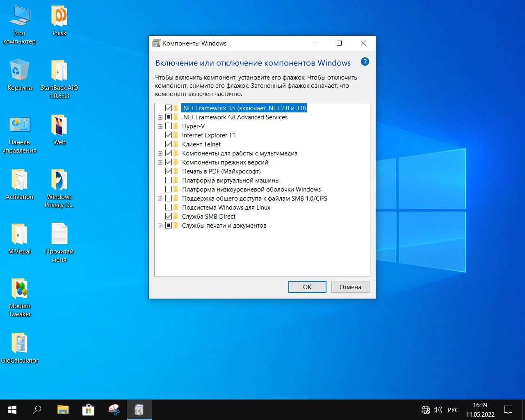Image resolution: width=525 pixels, height=420 pixels.
Task: Expand Компоненты для работы с мультимедиа
Action: (160, 154)
